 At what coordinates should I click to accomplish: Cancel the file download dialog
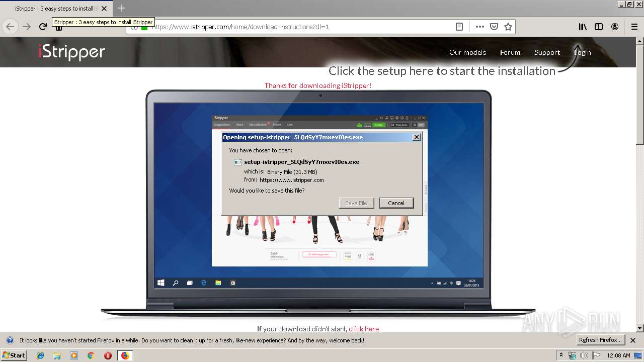tap(396, 203)
